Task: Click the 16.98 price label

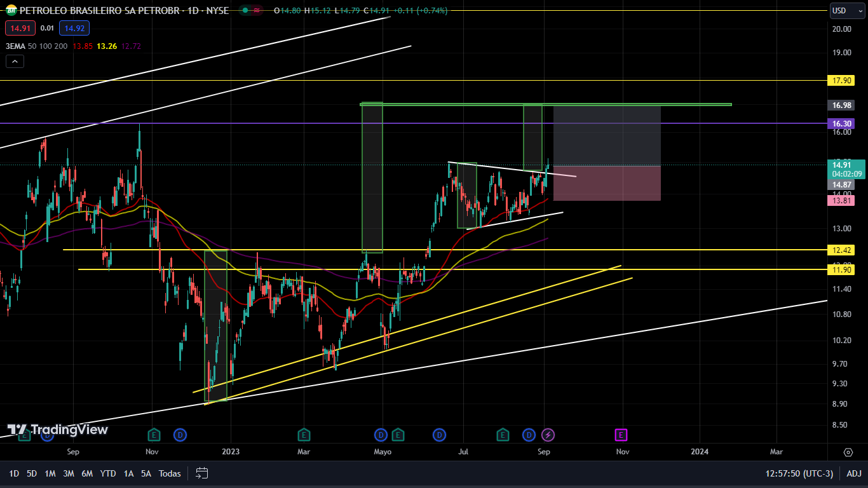Action: (x=842, y=105)
